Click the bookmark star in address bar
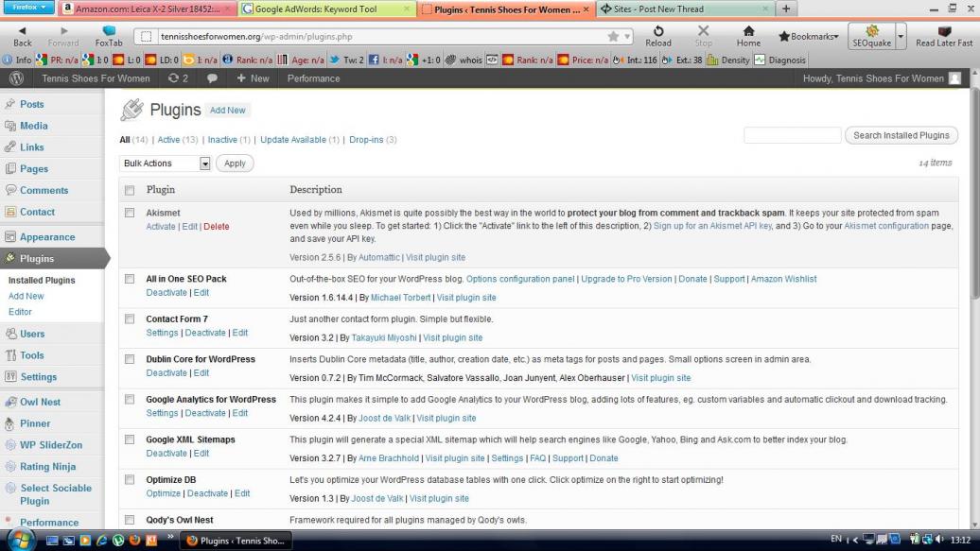Viewport: 980px width, 551px height. (x=613, y=37)
